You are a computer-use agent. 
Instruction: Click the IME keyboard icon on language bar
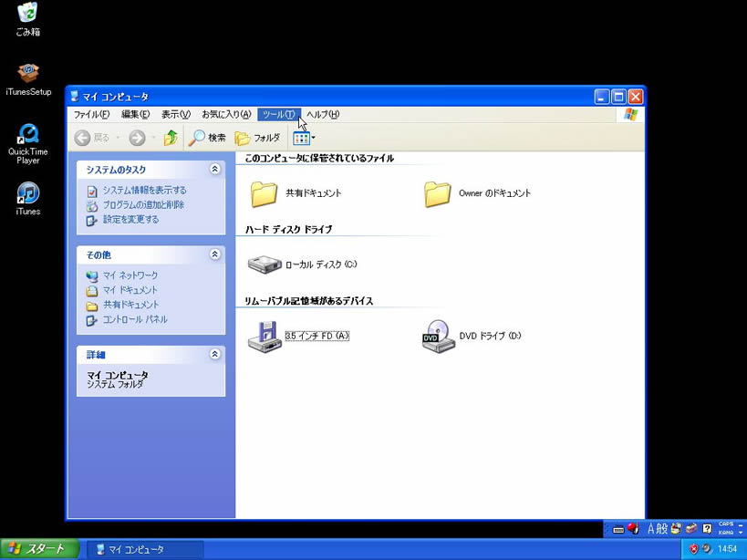pyautogui.click(x=618, y=529)
